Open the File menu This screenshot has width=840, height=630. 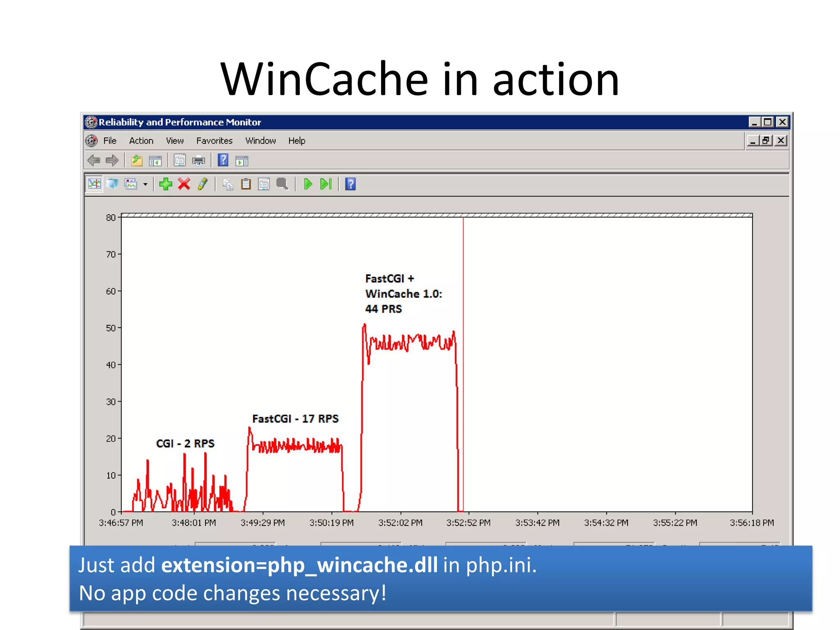(110, 141)
